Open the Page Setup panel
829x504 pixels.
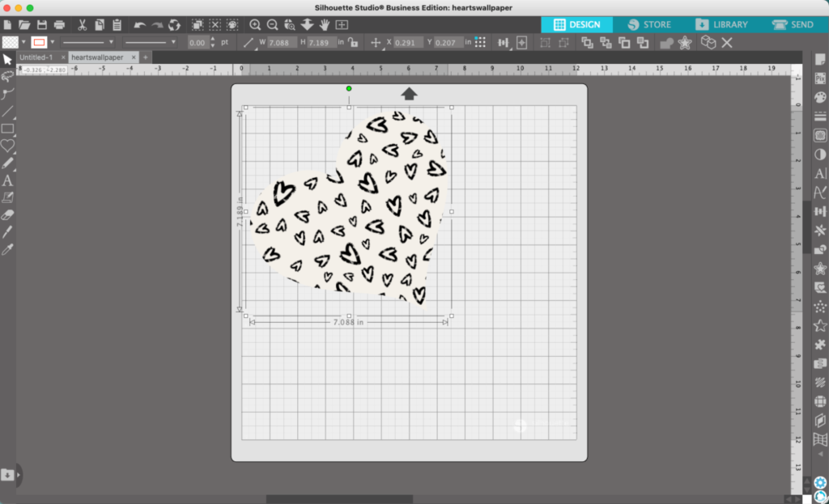tap(820, 59)
